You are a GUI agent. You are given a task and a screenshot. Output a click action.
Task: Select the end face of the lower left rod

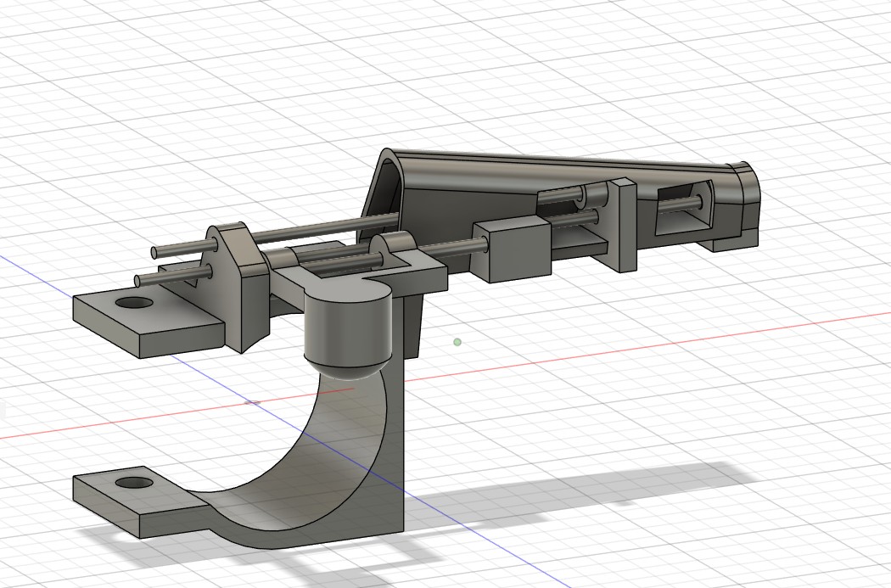click(138, 281)
